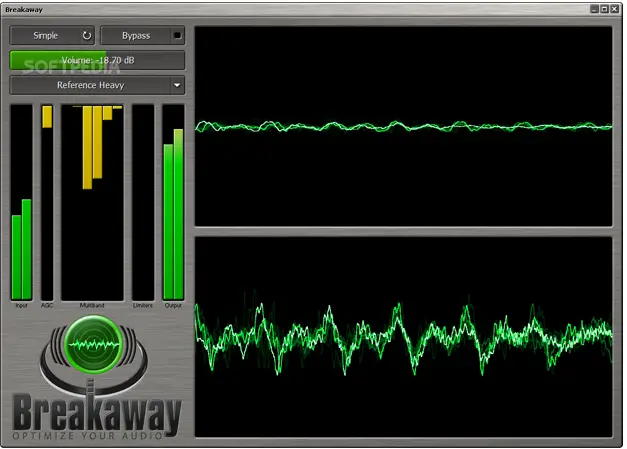Toggle the Bypass button
The height and width of the screenshot is (449, 627).
pos(142,36)
